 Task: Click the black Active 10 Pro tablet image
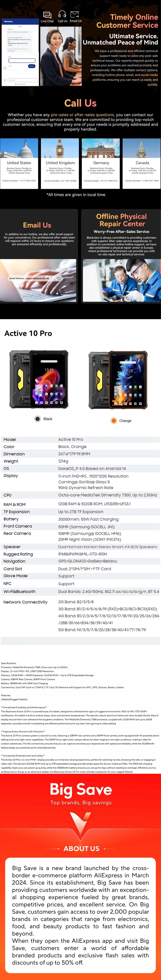click(37, 380)
